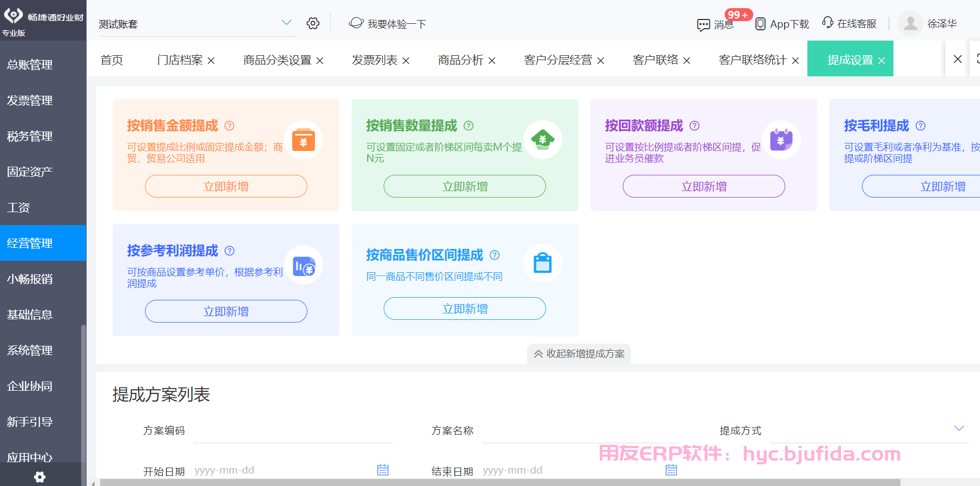Close the 提成设置 tab
Viewport: 980px width, 486px height.
[x=882, y=61]
